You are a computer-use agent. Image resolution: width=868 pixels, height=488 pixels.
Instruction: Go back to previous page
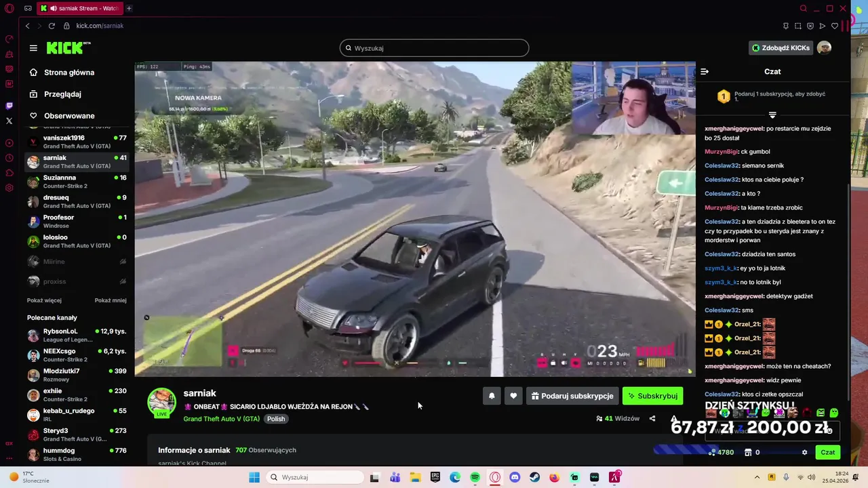point(27,26)
